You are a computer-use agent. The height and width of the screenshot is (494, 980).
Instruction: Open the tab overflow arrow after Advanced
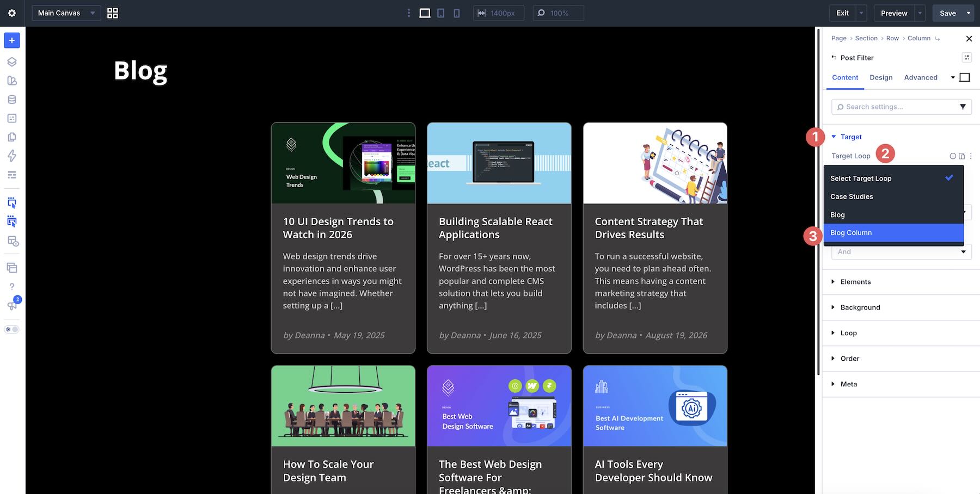953,78
